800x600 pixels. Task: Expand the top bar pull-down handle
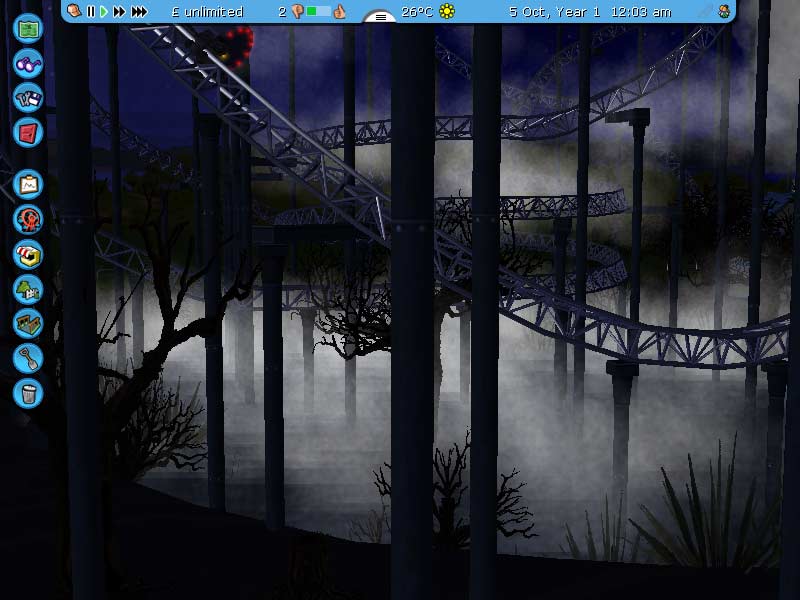(380, 17)
